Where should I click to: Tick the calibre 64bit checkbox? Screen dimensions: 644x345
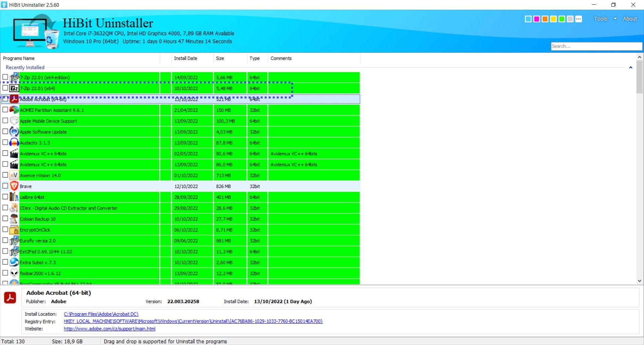tap(5, 197)
